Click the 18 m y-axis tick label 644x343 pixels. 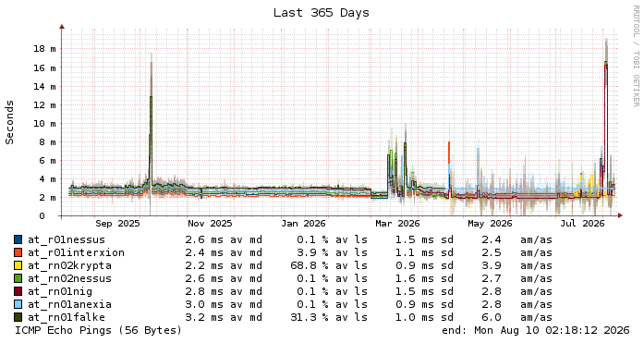pyautogui.click(x=44, y=49)
